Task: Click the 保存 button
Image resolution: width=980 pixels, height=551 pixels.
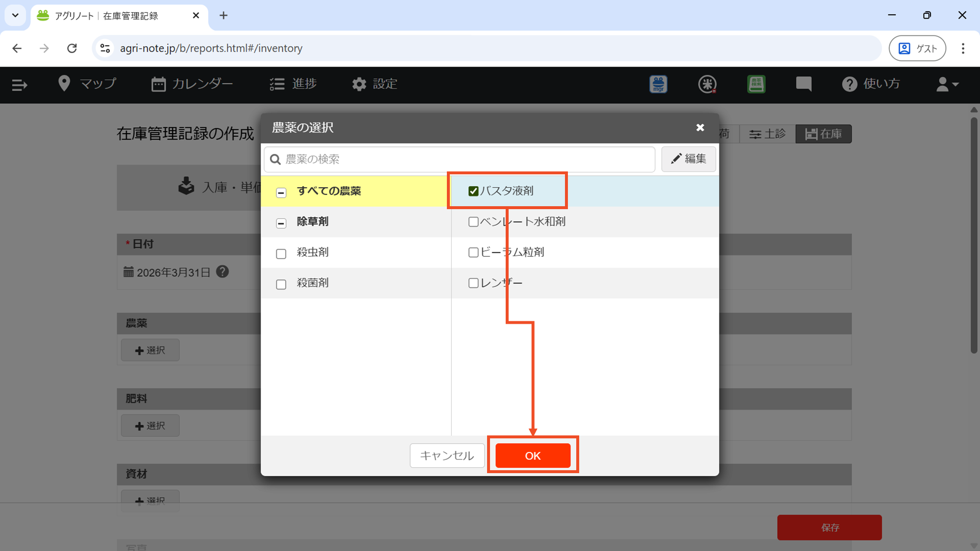Action: coord(830,527)
